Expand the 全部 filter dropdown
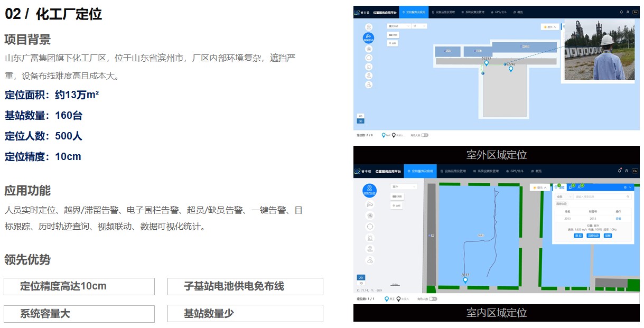 tap(563, 196)
